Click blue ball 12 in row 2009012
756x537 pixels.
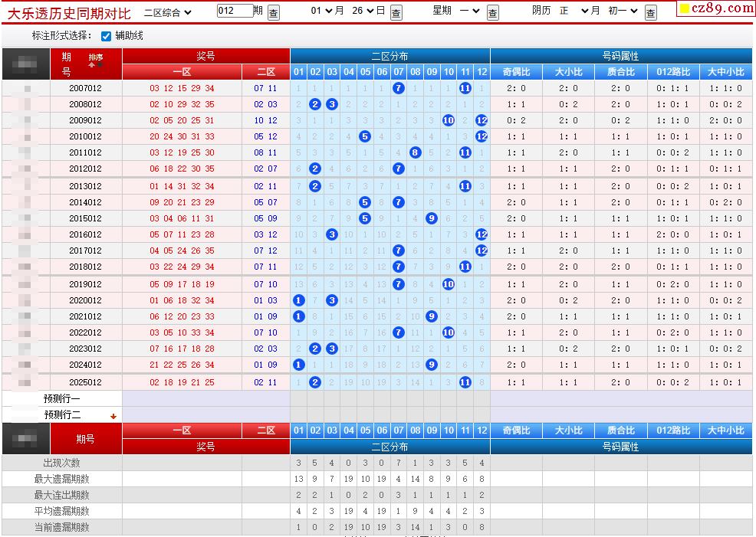click(482, 120)
